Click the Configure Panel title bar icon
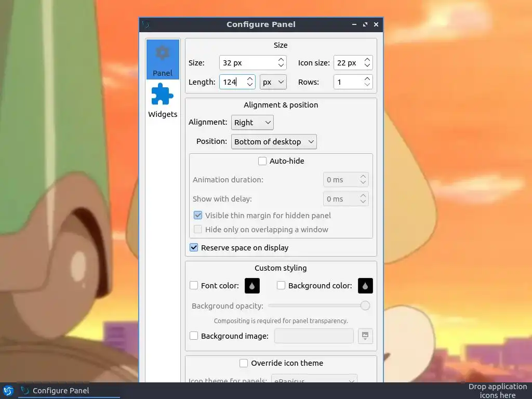Image resolution: width=532 pixels, height=399 pixels. coord(146,24)
